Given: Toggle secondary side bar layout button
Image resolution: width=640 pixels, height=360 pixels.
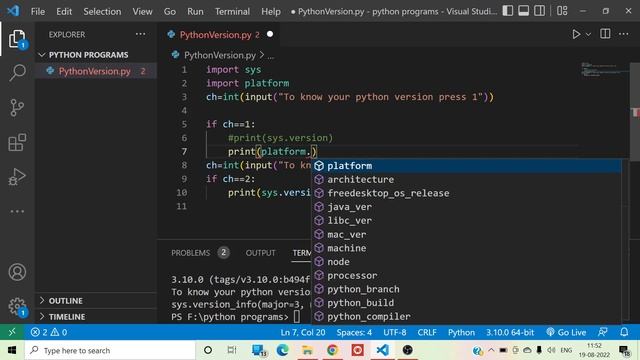Looking at the screenshot, I should [x=540, y=11].
